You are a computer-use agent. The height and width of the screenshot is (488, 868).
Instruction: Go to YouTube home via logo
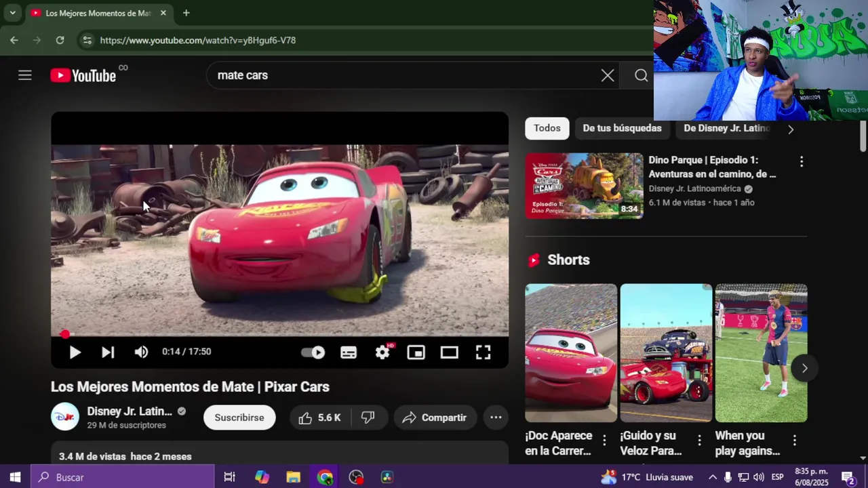[83, 75]
